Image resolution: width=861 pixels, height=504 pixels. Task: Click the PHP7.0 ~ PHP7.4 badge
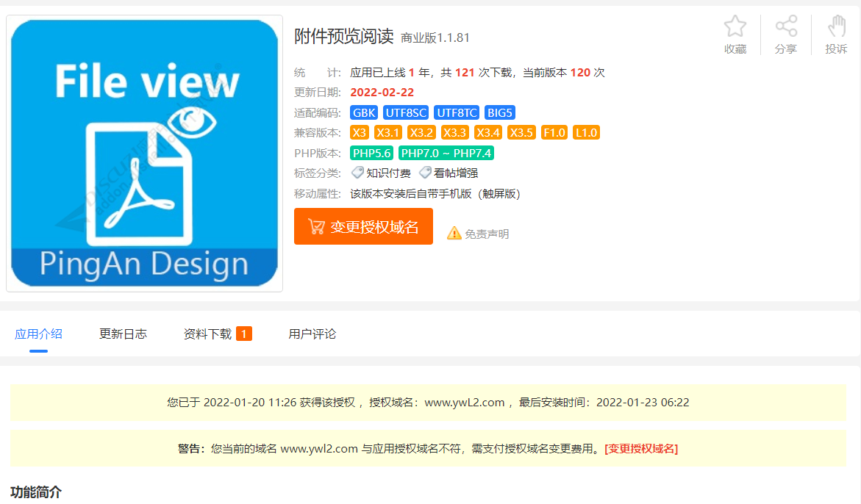(446, 154)
